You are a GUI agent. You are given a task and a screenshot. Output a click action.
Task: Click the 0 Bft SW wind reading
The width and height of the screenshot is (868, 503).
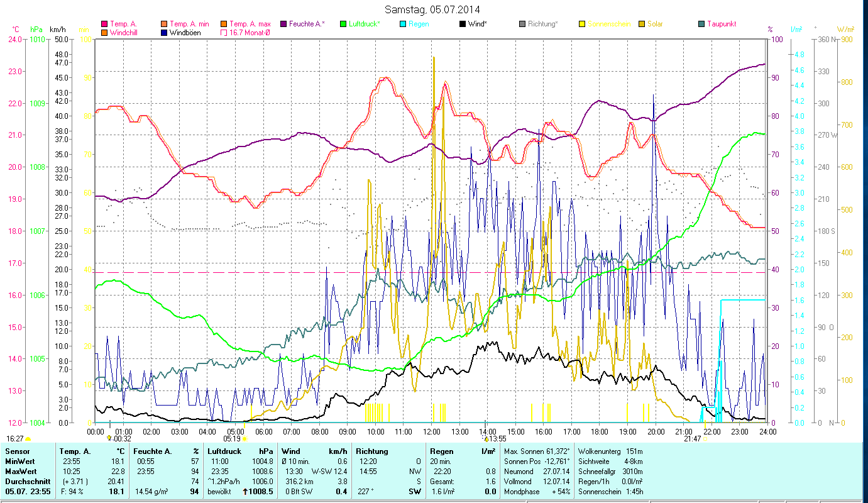tap(299, 492)
